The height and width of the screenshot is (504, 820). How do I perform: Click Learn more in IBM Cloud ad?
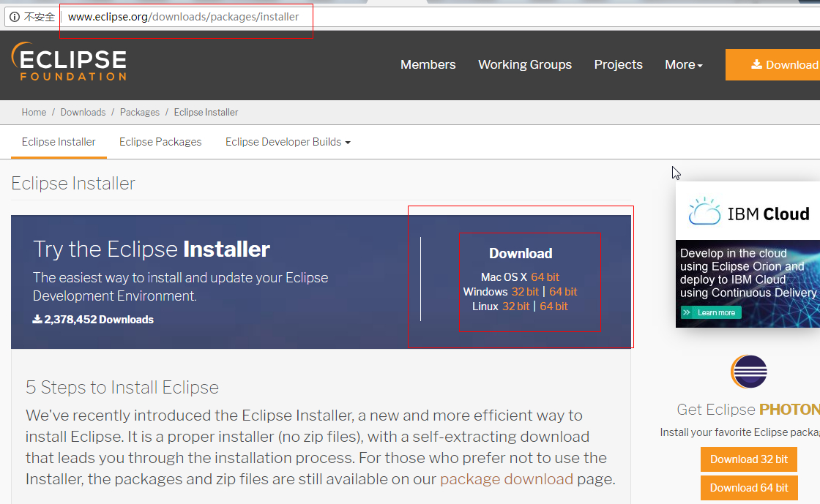[x=711, y=312]
